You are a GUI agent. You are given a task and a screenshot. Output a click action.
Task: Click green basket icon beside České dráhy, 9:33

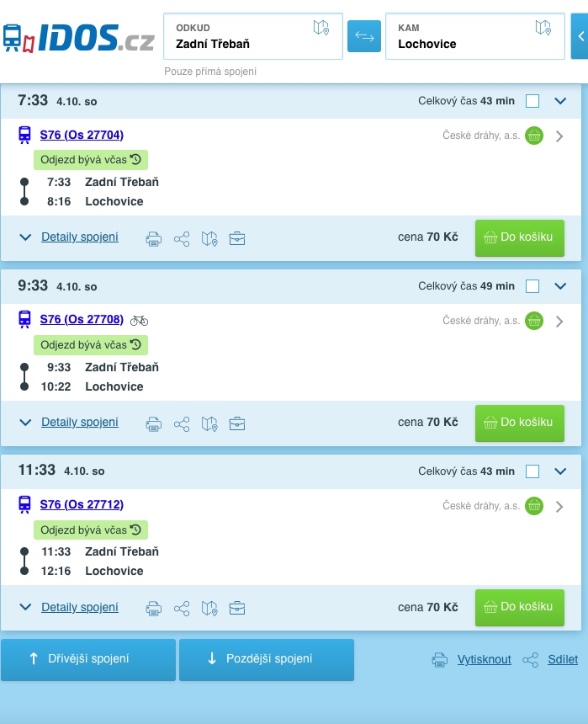tap(534, 321)
